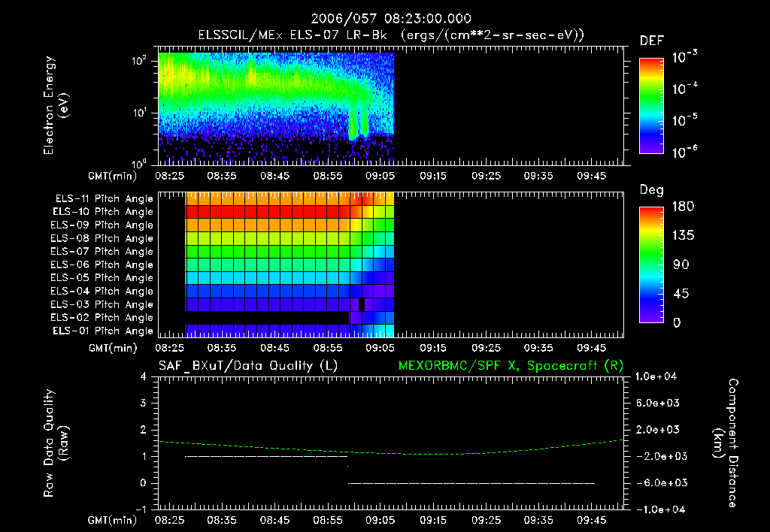The image size is (770, 532).
Task: Click the DEF label above color bar
Action: 652,41
